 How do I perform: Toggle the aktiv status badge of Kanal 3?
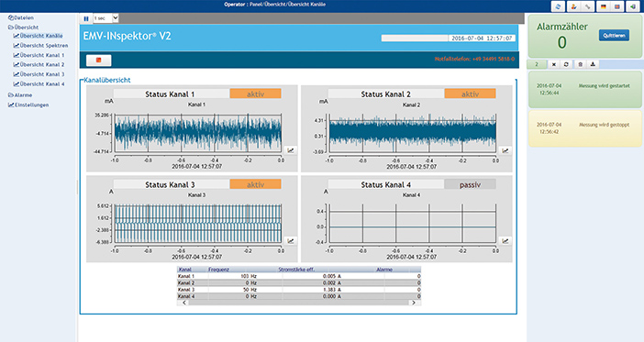[255, 184]
